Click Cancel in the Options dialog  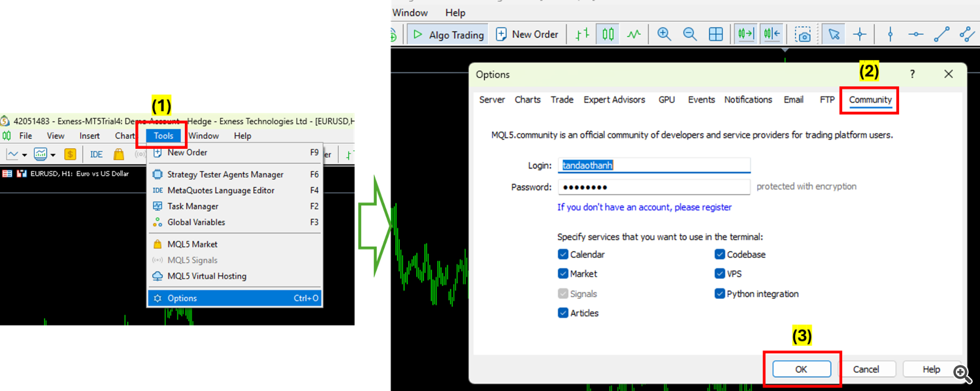866,369
